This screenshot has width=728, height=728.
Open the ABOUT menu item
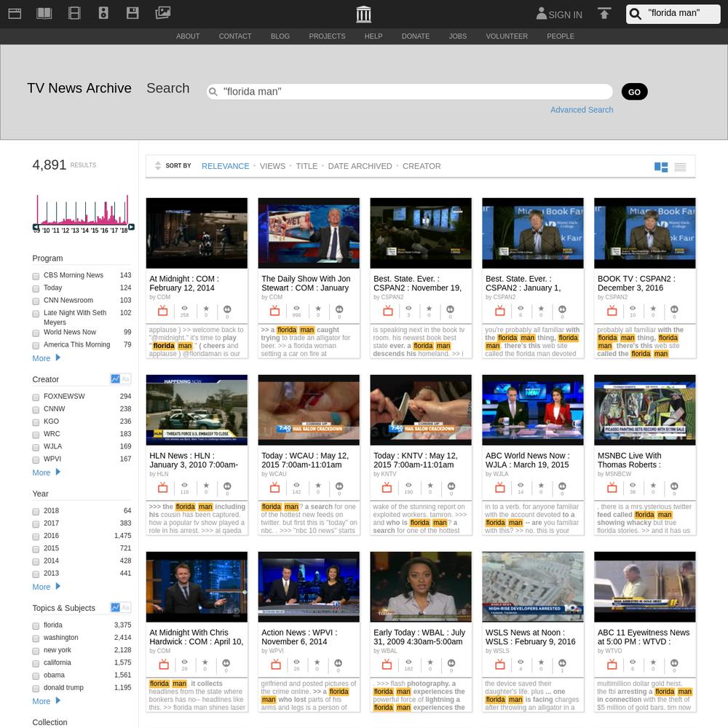(188, 36)
